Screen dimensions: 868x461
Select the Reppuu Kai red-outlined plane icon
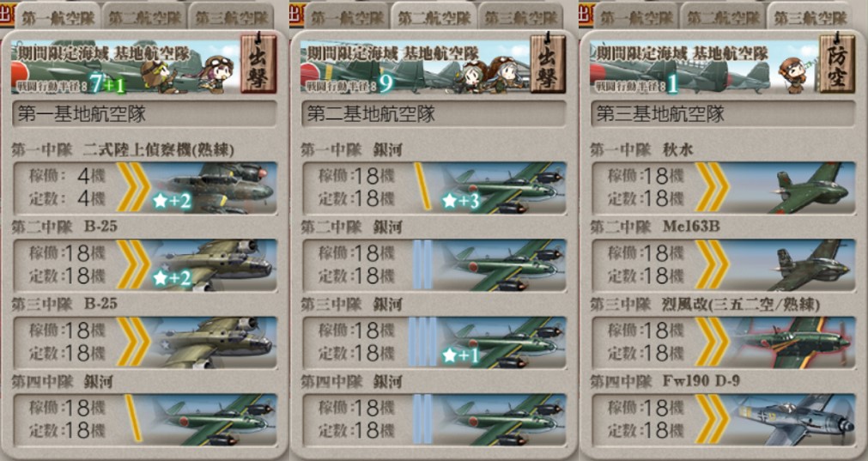tap(792, 343)
